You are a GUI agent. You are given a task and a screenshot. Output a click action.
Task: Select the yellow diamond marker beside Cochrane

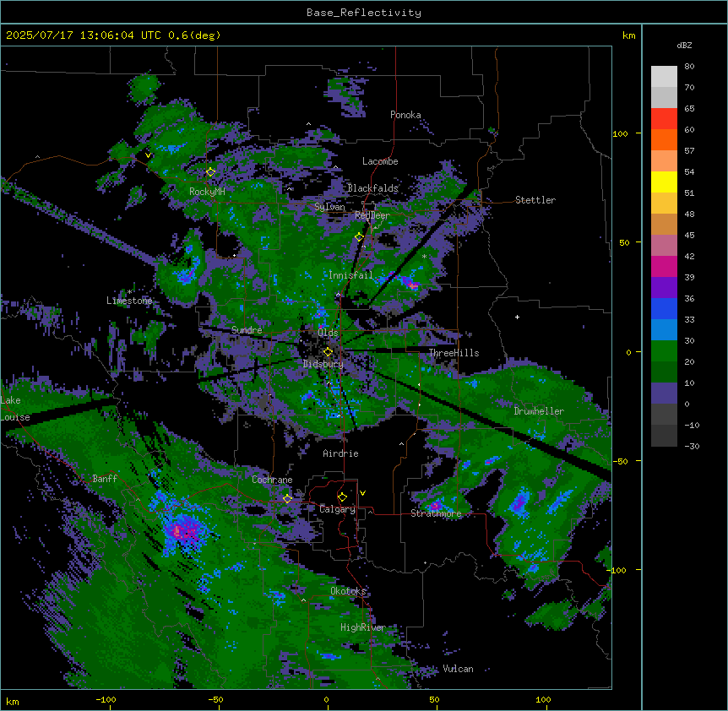click(287, 498)
